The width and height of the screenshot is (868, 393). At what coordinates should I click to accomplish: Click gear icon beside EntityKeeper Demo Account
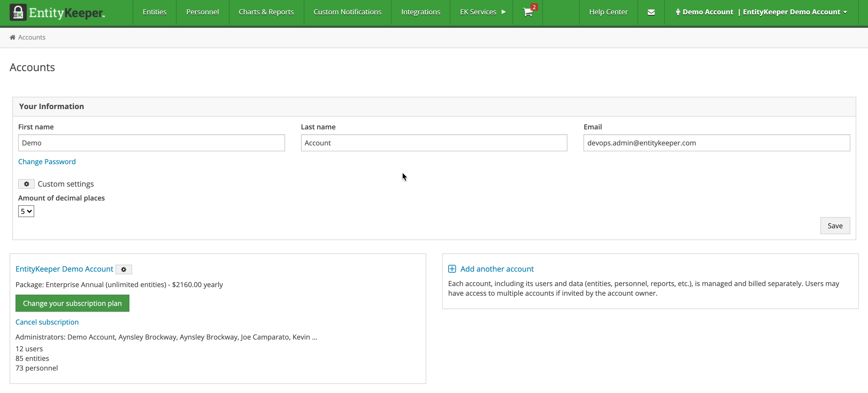coord(124,269)
